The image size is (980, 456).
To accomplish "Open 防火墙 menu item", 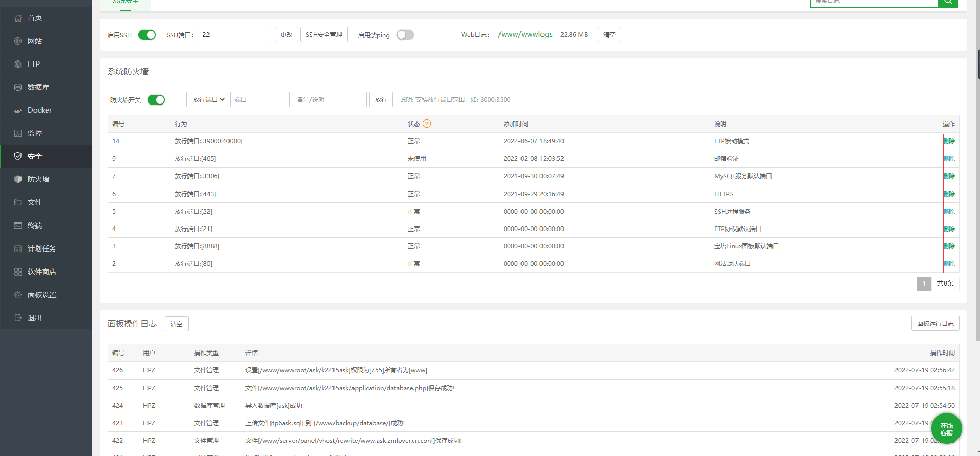I will (38, 179).
